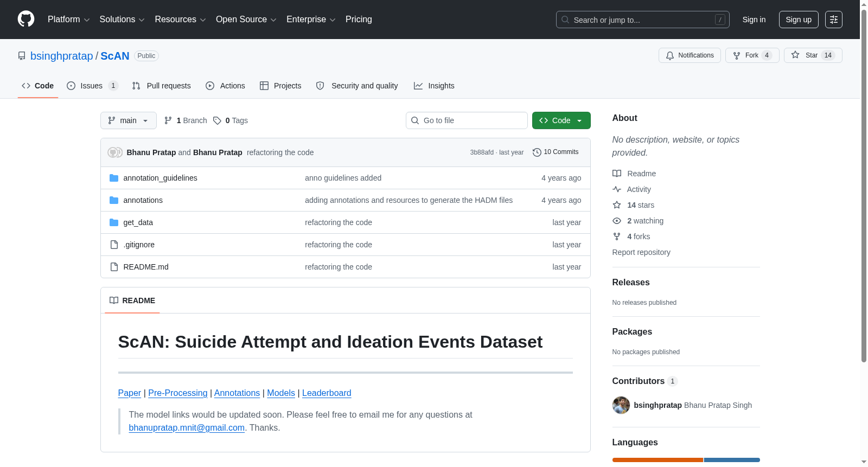Open the 3b88afd commit hash link

(482, 152)
